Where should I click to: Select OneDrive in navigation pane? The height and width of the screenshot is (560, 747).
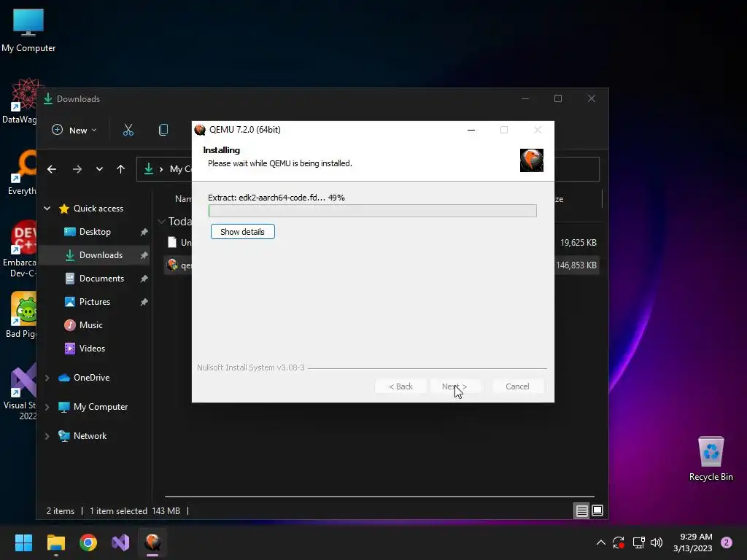[x=91, y=377]
